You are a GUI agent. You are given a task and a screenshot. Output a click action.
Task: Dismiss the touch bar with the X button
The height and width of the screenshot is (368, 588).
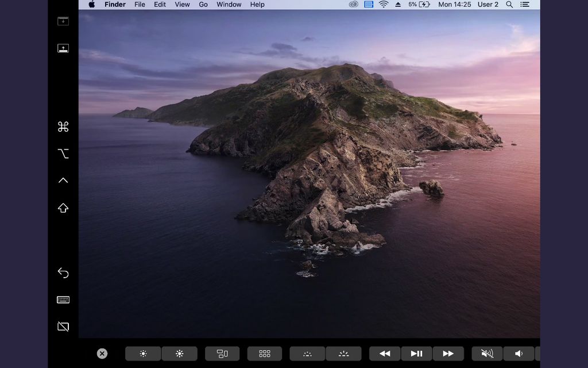click(102, 353)
